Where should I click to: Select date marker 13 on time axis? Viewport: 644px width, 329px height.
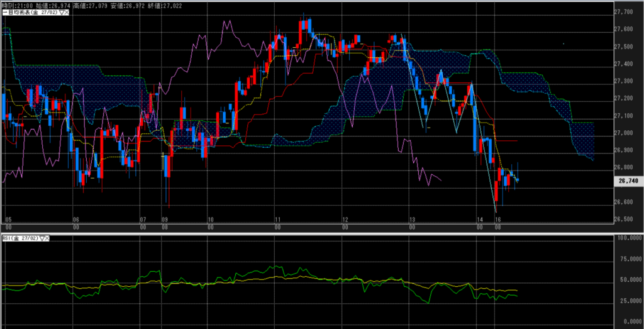(x=413, y=219)
